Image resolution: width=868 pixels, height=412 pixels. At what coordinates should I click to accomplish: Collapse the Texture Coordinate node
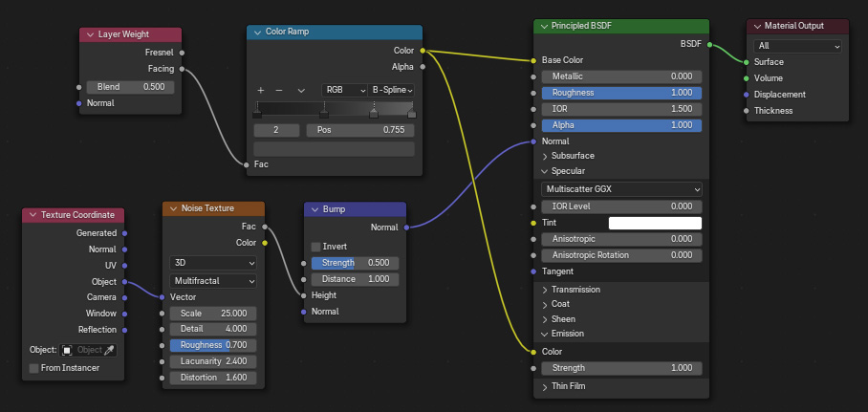coord(33,215)
